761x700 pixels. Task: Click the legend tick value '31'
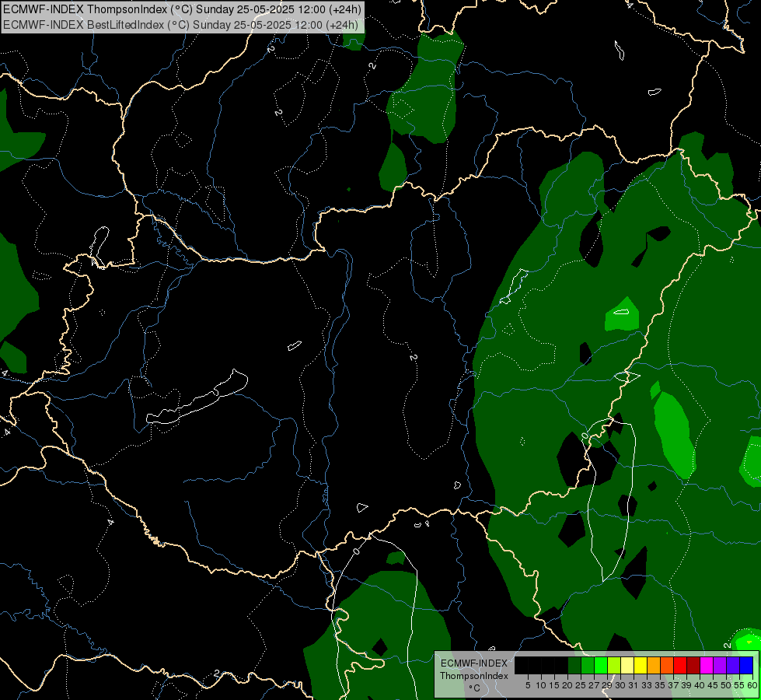pos(634,685)
